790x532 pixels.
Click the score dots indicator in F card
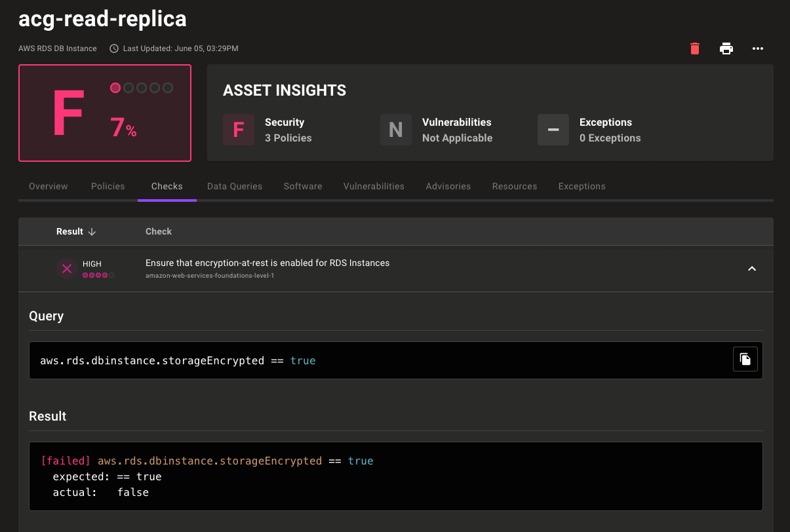click(x=142, y=88)
